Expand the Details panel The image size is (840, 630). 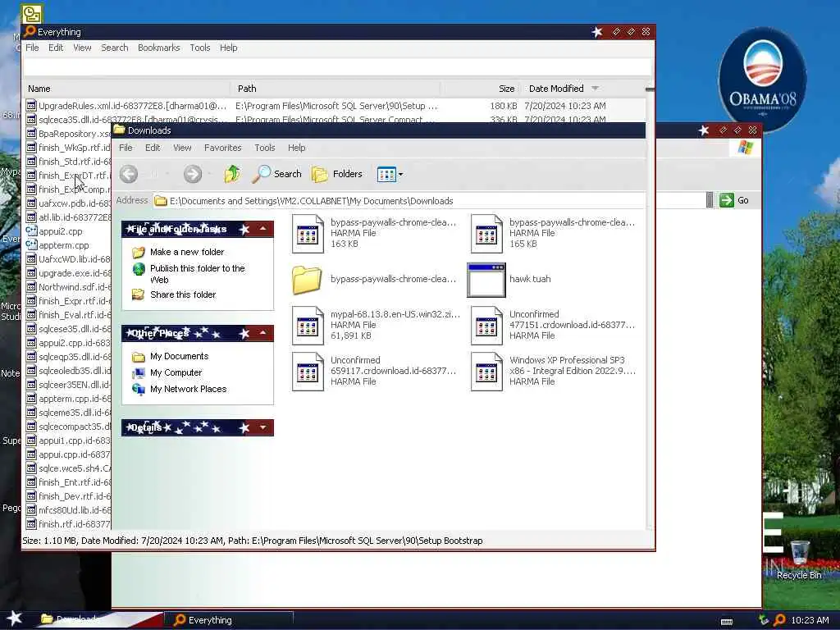click(263, 427)
